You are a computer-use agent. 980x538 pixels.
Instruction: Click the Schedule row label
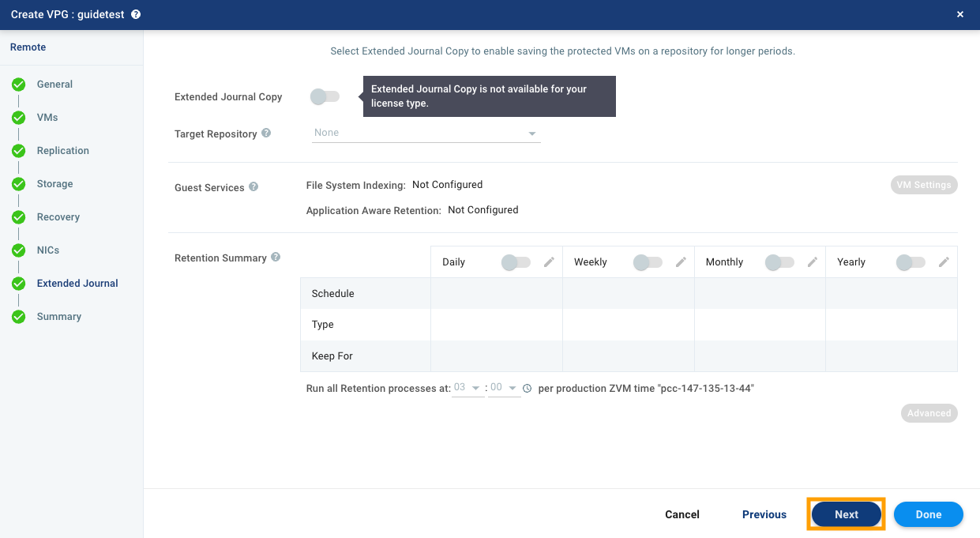click(x=333, y=294)
